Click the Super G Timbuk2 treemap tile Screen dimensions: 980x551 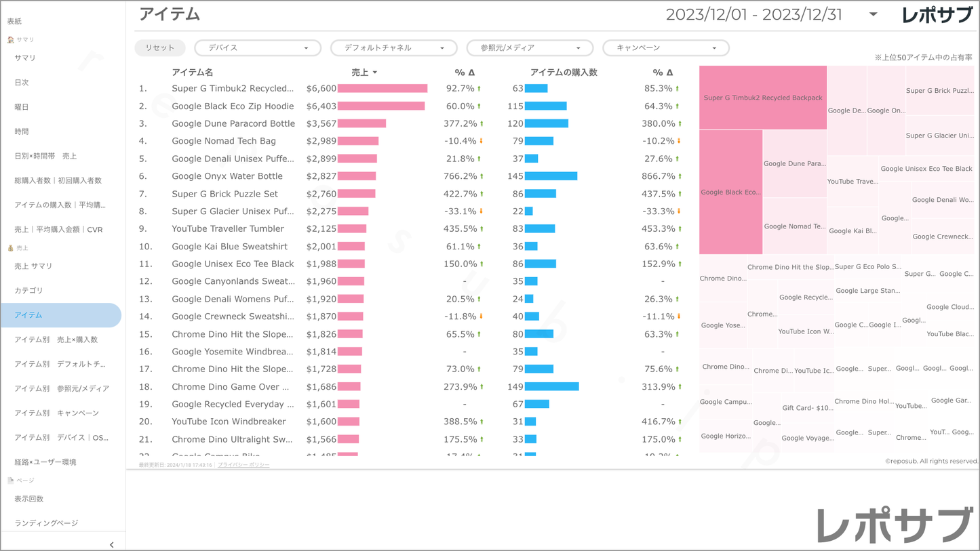point(762,98)
